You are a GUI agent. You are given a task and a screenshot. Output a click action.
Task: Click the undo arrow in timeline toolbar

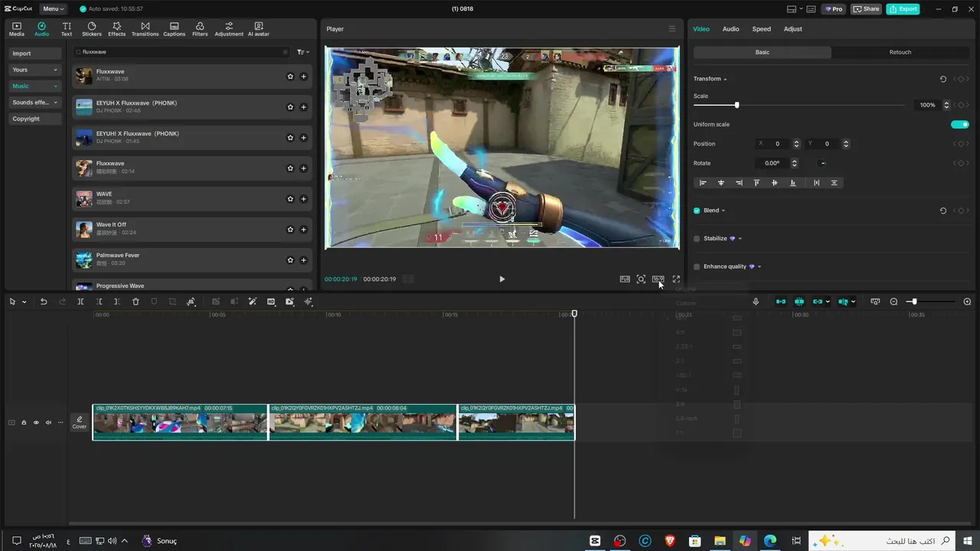44,302
